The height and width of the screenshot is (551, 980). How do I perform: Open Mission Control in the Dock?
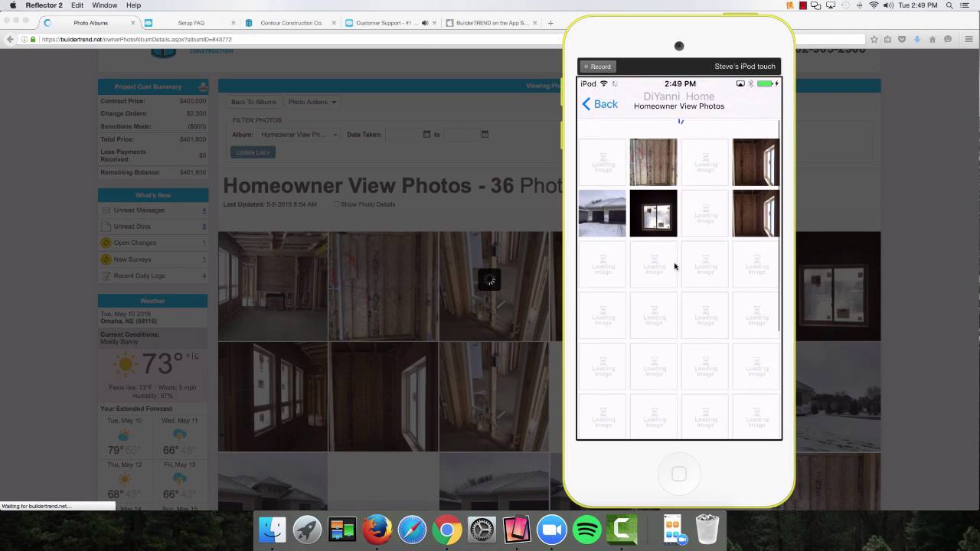coord(342,530)
